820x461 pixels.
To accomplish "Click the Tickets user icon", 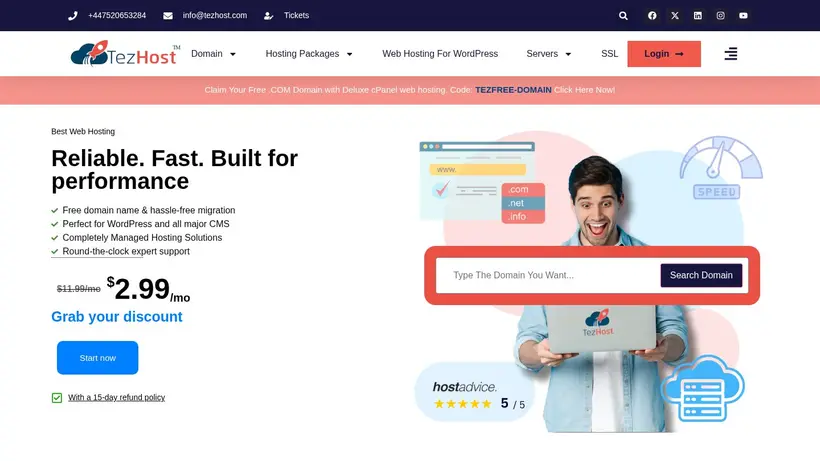I will point(268,16).
